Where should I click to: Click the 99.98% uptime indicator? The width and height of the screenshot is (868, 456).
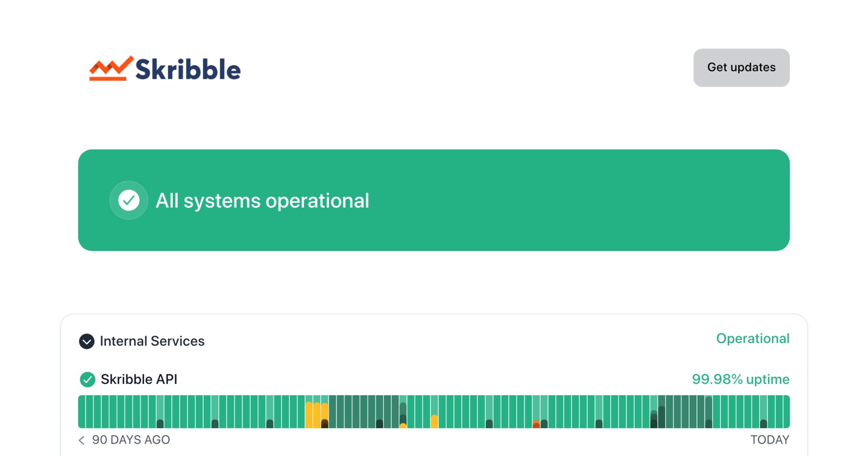741,379
